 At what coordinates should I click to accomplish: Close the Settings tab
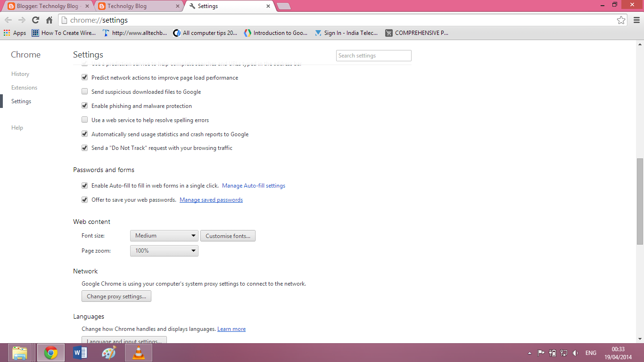[268, 6]
